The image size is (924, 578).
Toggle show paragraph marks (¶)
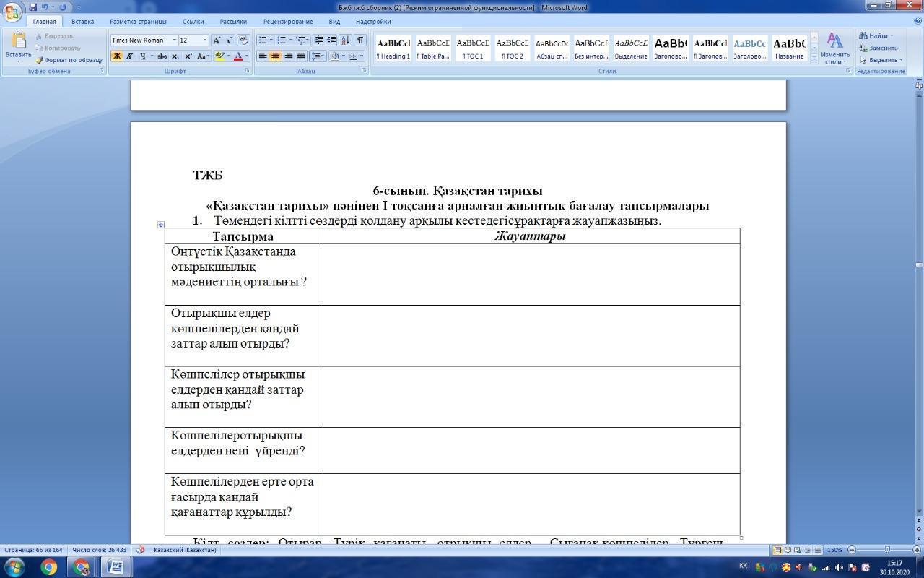[x=360, y=40]
